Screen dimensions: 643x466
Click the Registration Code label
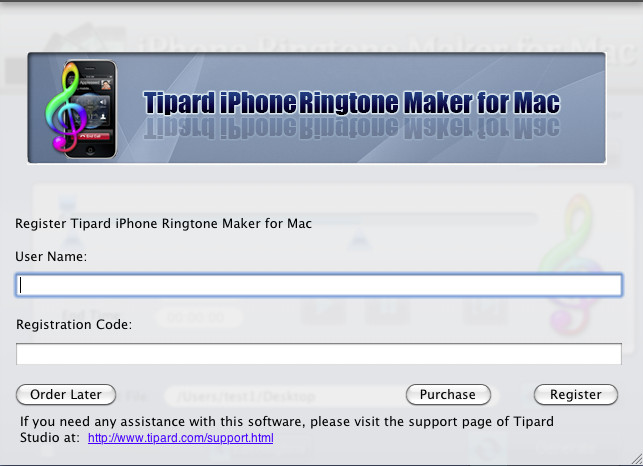click(x=74, y=325)
